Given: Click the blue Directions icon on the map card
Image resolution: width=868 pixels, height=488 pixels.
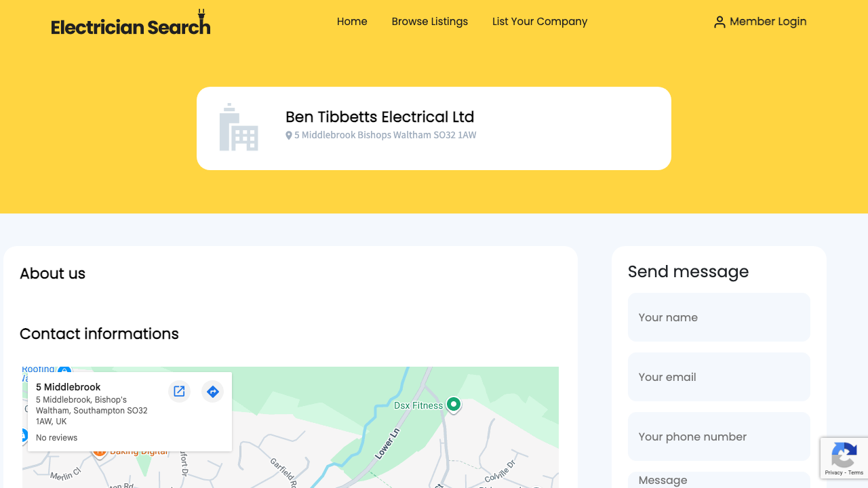Looking at the screenshot, I should 212,391.
